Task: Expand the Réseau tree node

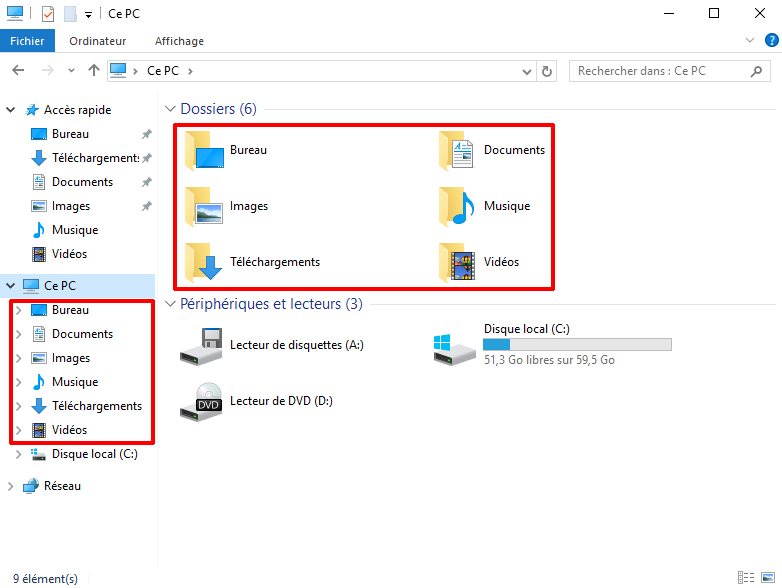Action: [x=10, y=486]
